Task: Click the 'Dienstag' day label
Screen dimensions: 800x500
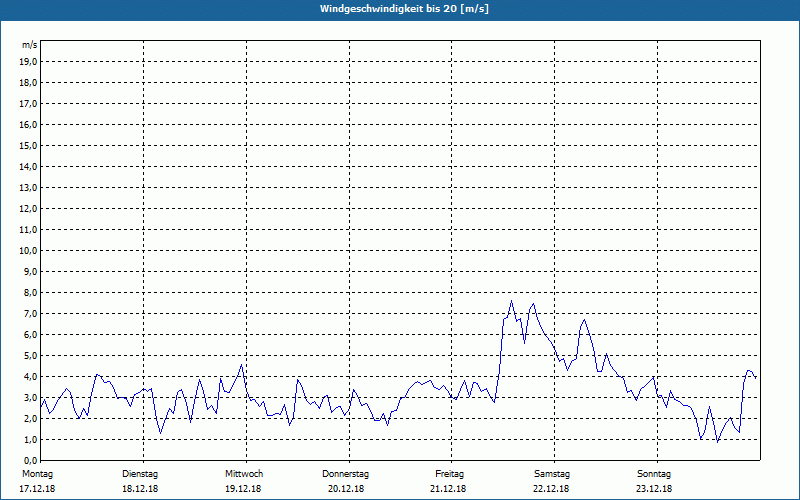Action: pos(140,474)
